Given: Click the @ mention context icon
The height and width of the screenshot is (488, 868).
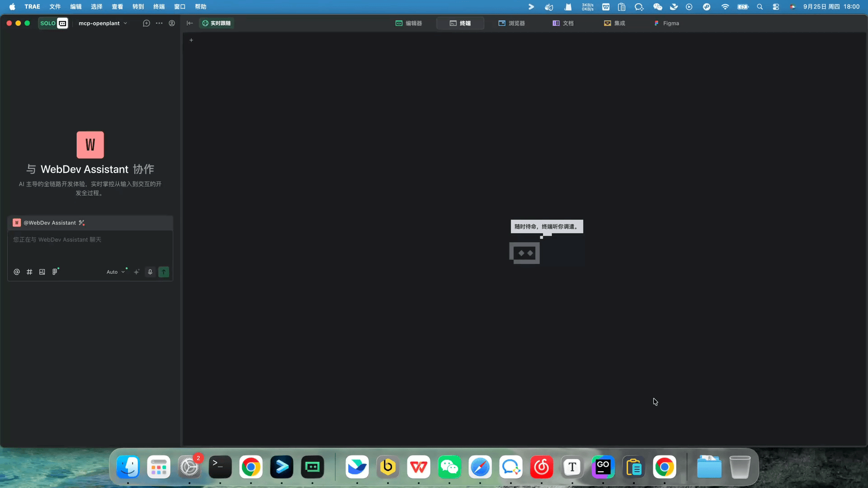Looking at the screenshot, I should 17,272.
